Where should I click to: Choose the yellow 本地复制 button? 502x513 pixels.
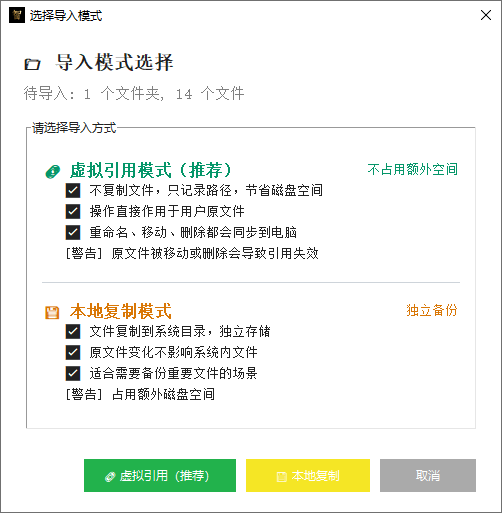pos(308,475)
